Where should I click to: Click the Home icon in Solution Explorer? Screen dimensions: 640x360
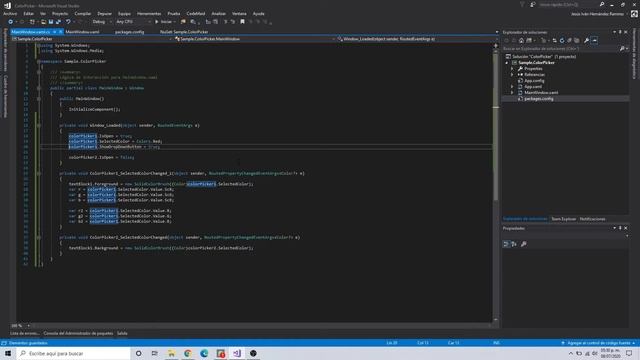pyautogui.click(x=521, y=40)
